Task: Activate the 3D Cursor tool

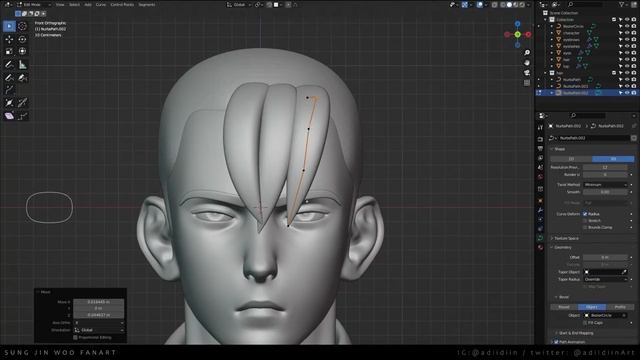Action: pyautogui.click(x=22, y=26)
